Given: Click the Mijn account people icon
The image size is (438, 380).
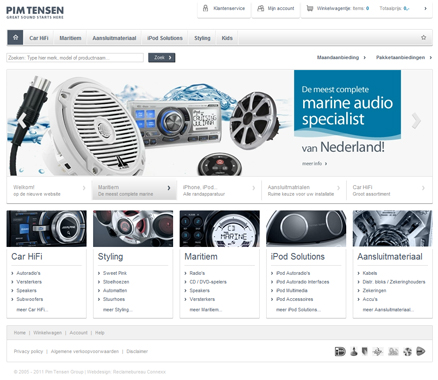Looking at the screenshot, I should [261, 8].
